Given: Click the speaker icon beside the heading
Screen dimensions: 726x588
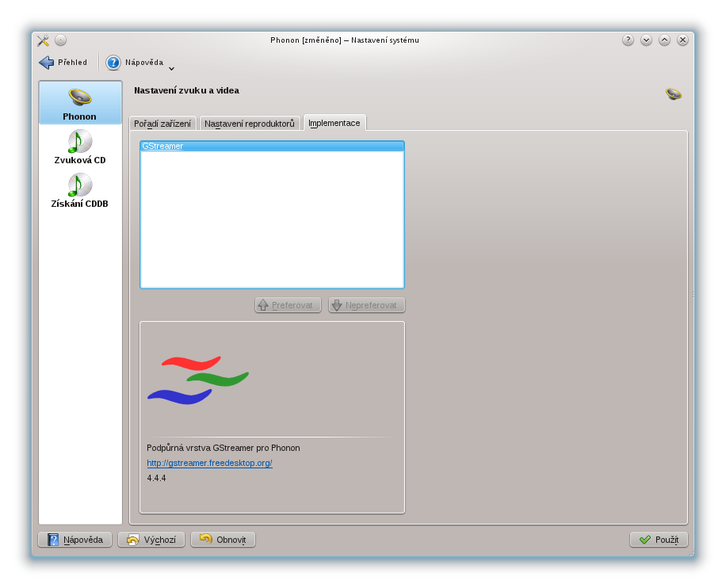Looking at the screenshot, I should click(x=674, y=94).
